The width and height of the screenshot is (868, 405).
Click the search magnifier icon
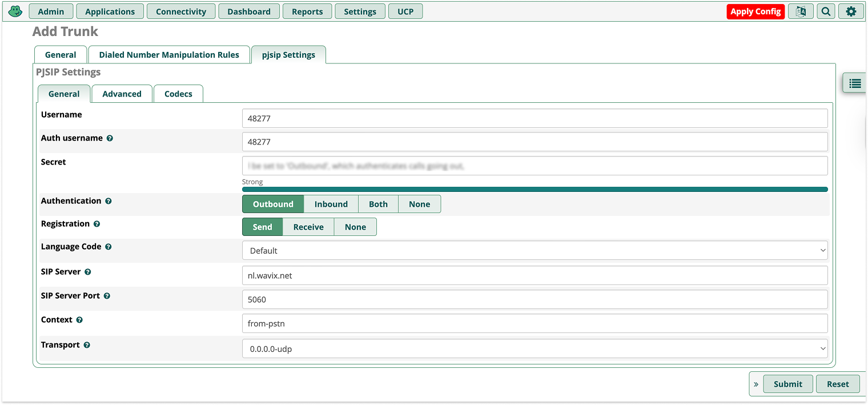(826, 11)
